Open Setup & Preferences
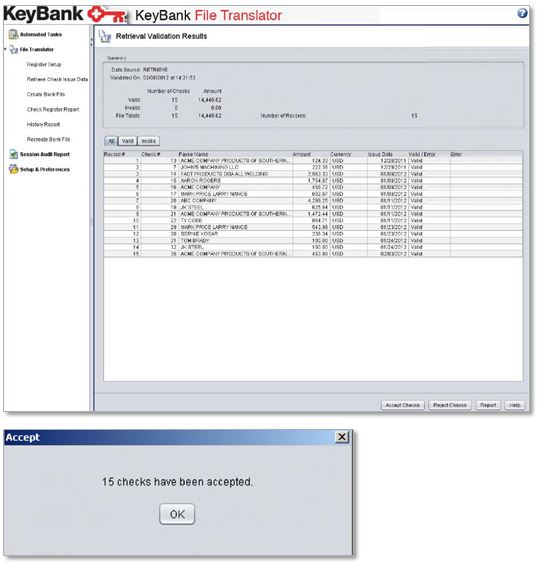 (x=45, y=170)
